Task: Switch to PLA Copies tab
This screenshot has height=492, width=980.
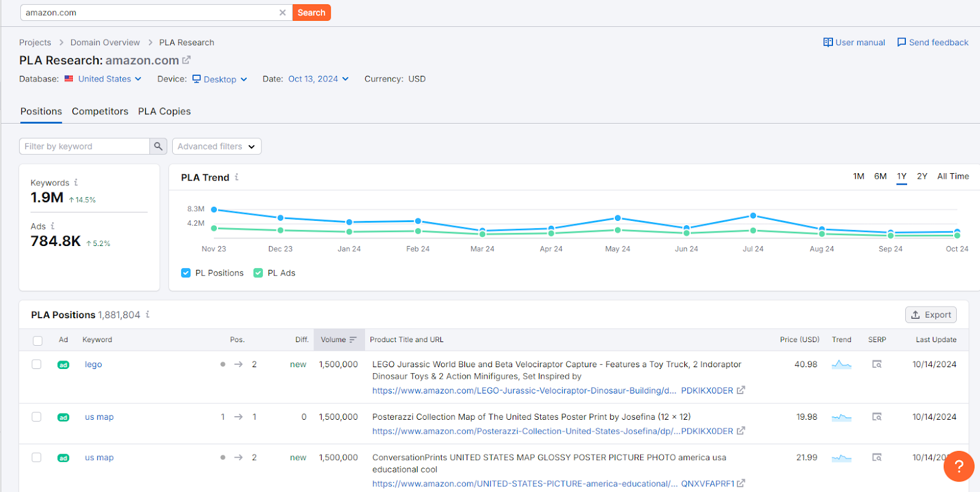Action: (164, 111)
